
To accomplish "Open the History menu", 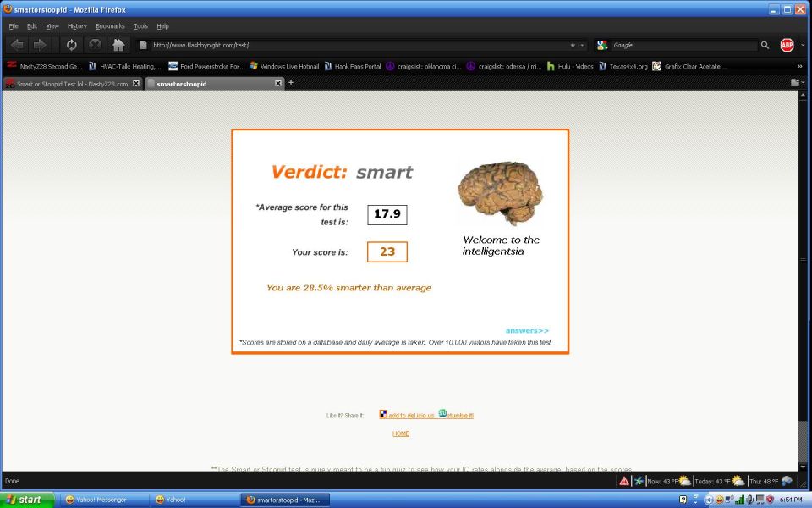I will (77, 26).
